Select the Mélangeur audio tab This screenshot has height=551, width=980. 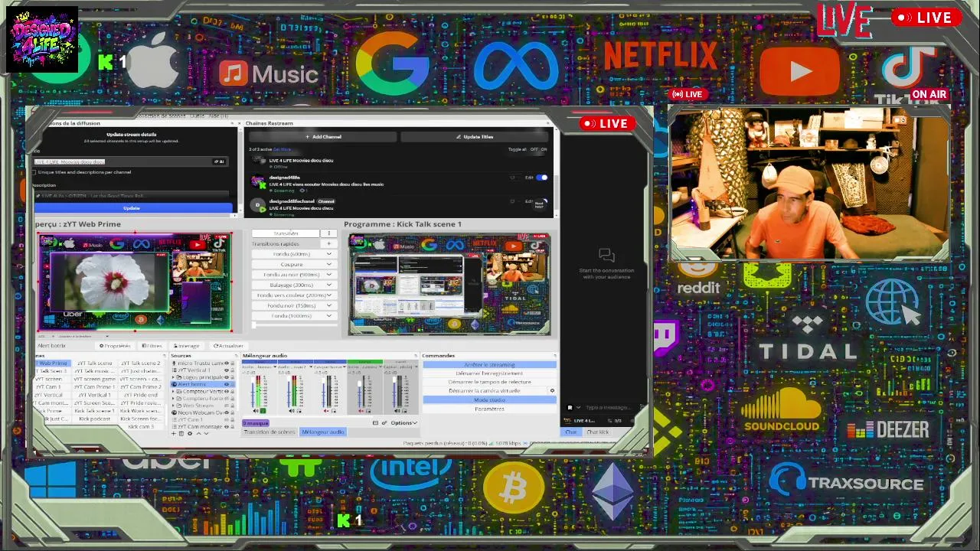click(x=323, y=432)
